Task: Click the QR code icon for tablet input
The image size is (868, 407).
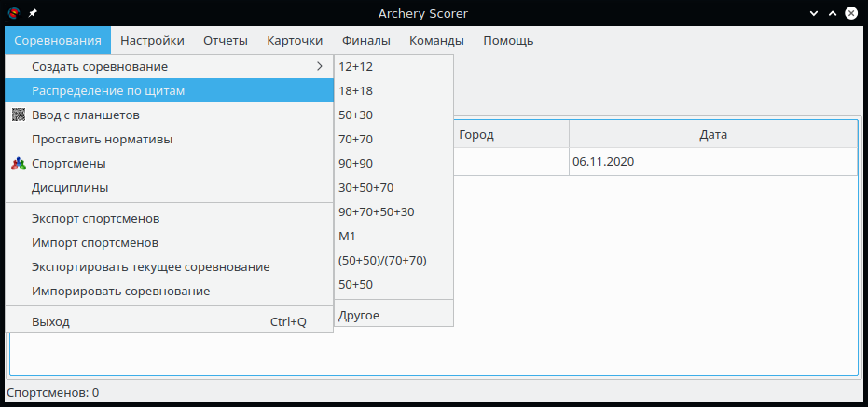Action: click(x=19, y=115)
